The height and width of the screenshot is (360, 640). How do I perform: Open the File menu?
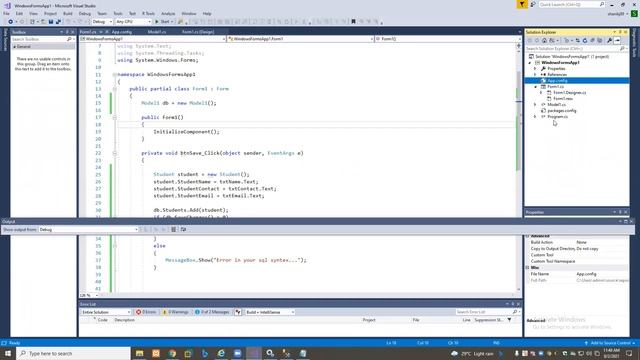click(x=6, y=13)
